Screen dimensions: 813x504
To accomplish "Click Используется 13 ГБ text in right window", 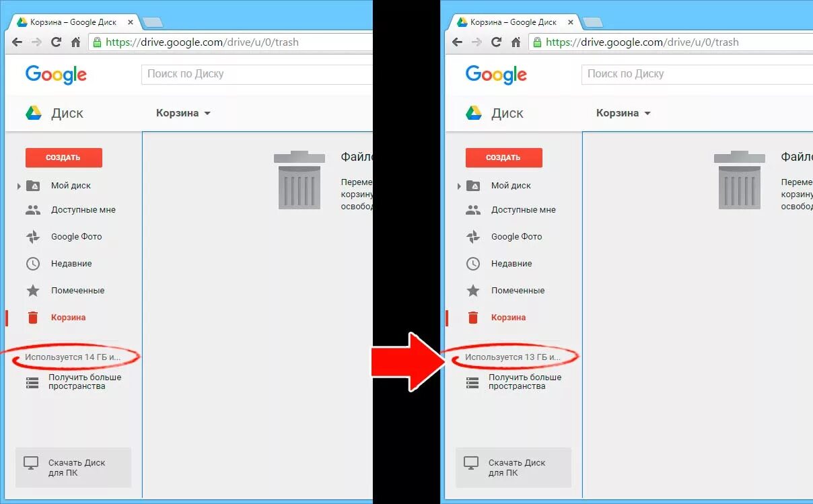I will pyautogui.click(x=513, y=357).
